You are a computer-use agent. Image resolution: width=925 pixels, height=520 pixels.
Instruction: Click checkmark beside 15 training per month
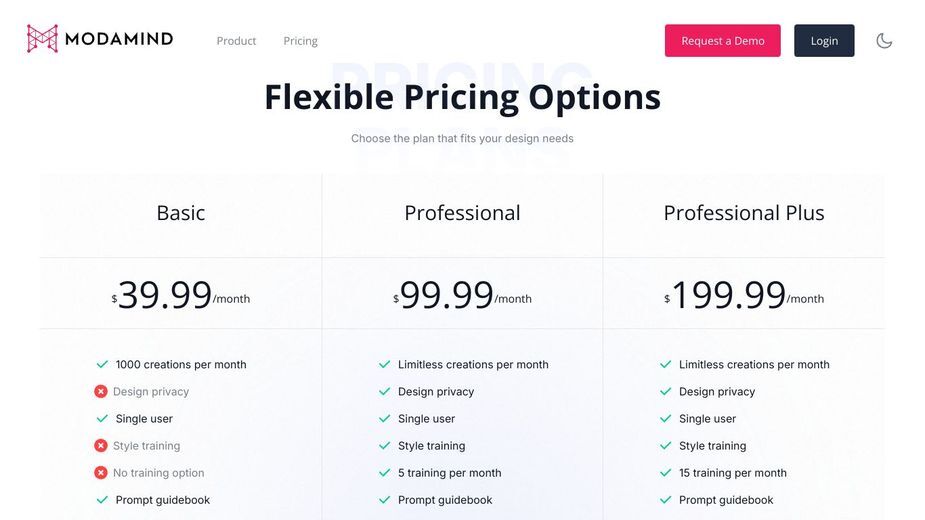pyautogui.click(x=665, y=473)
